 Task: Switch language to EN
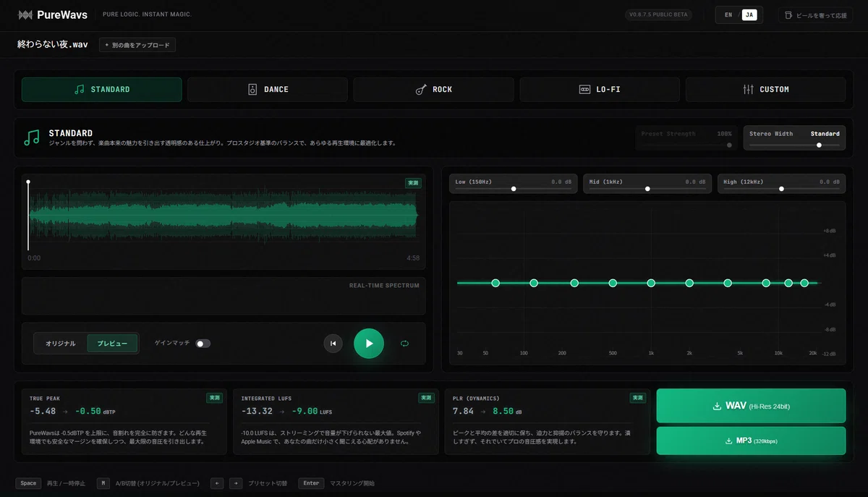(728, 15)
